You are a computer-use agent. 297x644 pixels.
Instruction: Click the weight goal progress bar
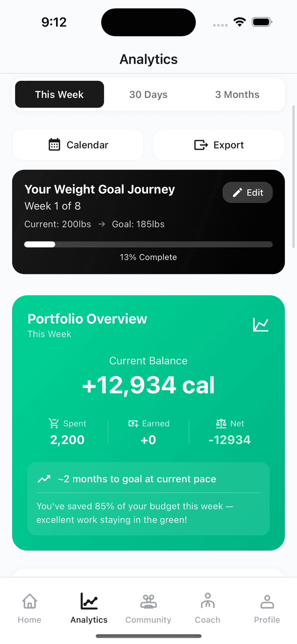(148, 244)
